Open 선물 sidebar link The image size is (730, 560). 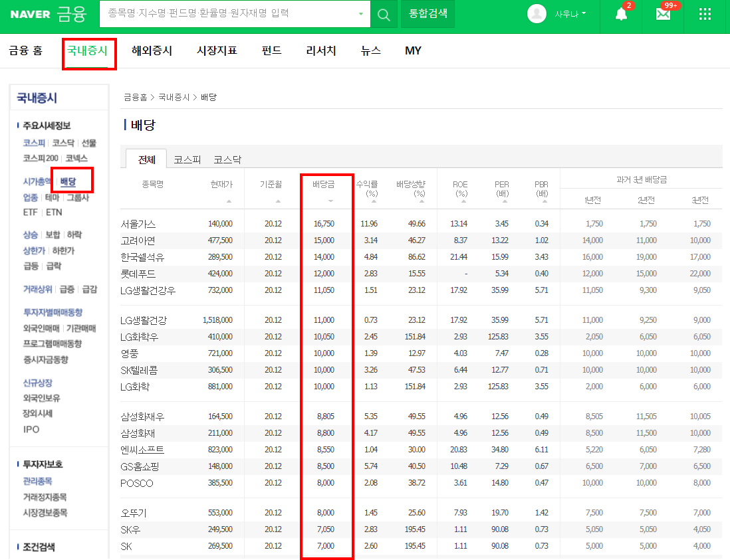click(x=89, y=143)
